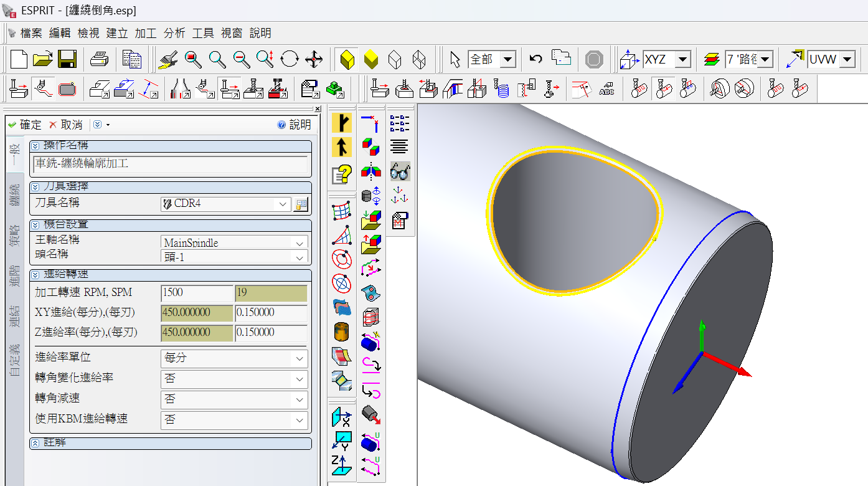Click the Print icon in toolbar

click(100, 60)
